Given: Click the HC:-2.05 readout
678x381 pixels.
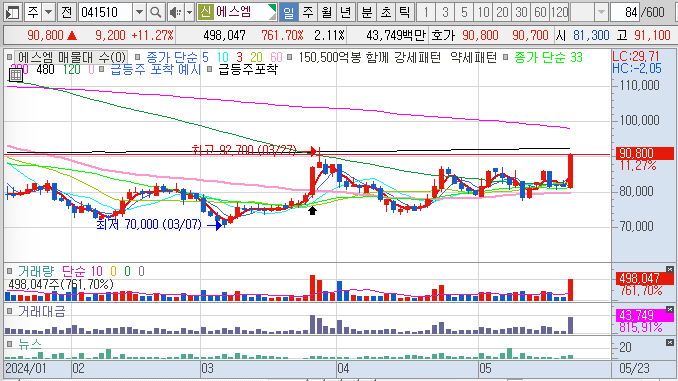Looking at the screenshot, I should click(637, 68).
